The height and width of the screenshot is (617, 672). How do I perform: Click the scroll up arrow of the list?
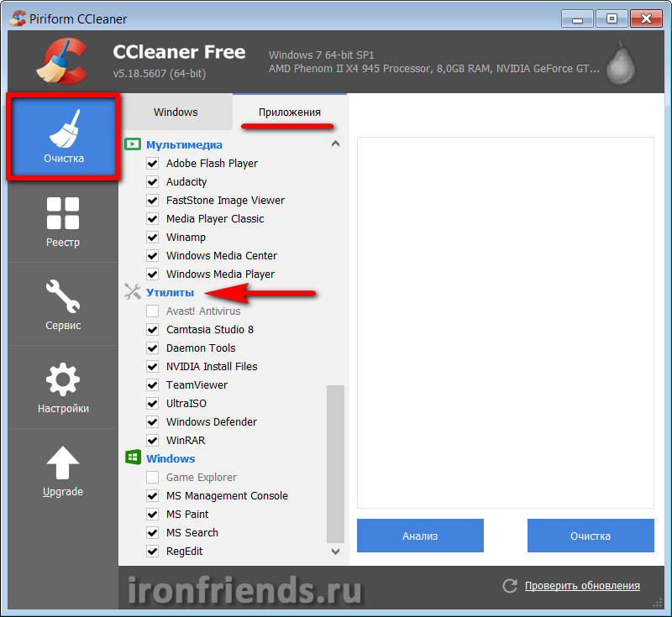coord(335,144)
